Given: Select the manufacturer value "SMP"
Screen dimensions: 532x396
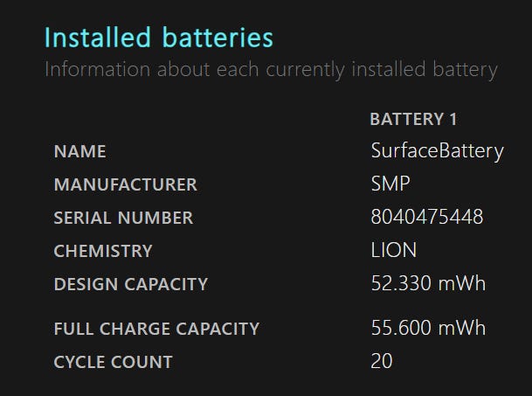Looking at the screenshot, I should point(390,184).
